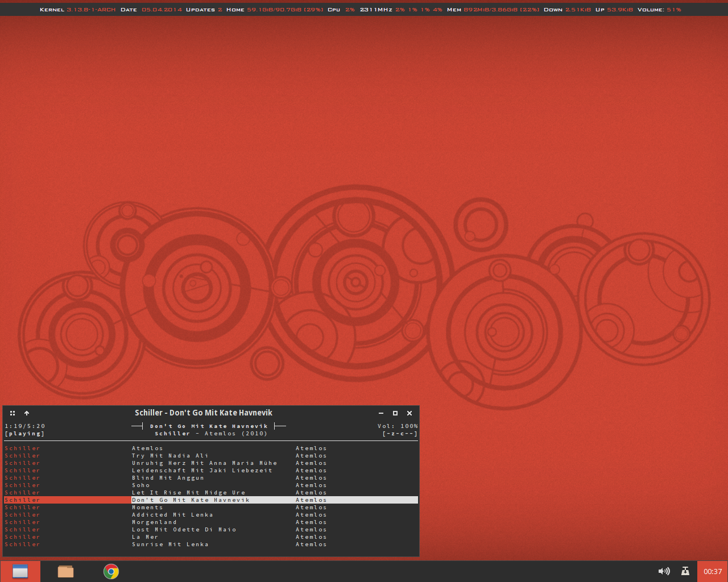Select 'Unruhig Herz Mit Anna Maria Mühe'

(211, 463)
